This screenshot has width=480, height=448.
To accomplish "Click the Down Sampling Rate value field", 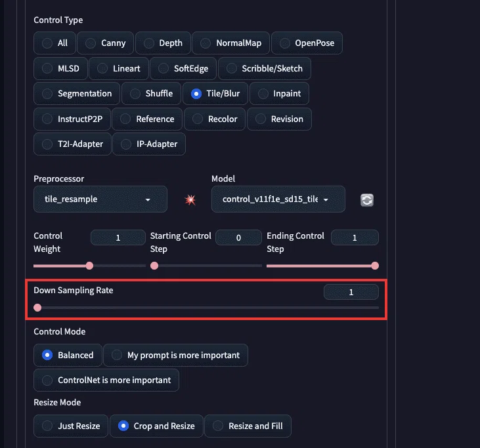I will pos(351,292).
